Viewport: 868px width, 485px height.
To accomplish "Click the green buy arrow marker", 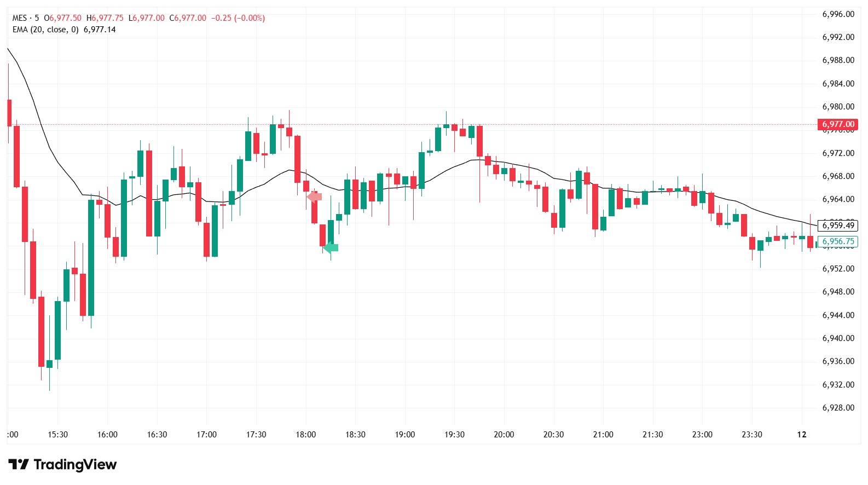I will 331,247.
